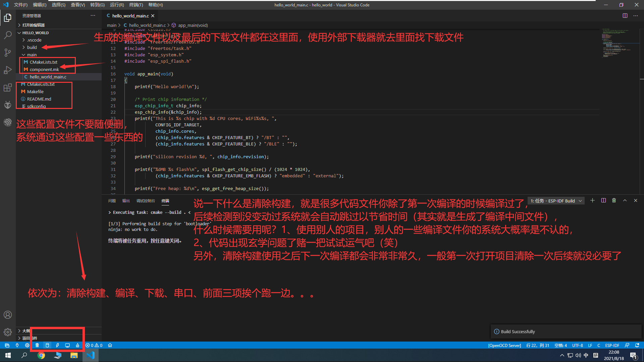Open Search view in activity bar
The width and height of the screenshot is (644, 362).
tap(7, 35)
